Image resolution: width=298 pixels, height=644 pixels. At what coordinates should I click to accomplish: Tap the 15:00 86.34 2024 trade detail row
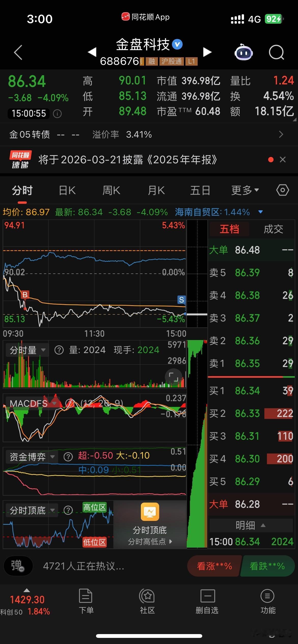(x=251, y=542)
